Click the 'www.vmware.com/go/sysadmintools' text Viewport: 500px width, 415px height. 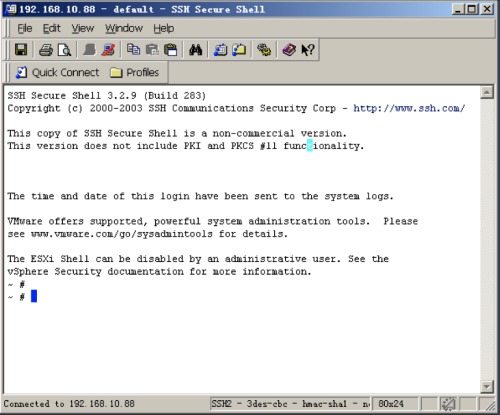pos(122,234)
